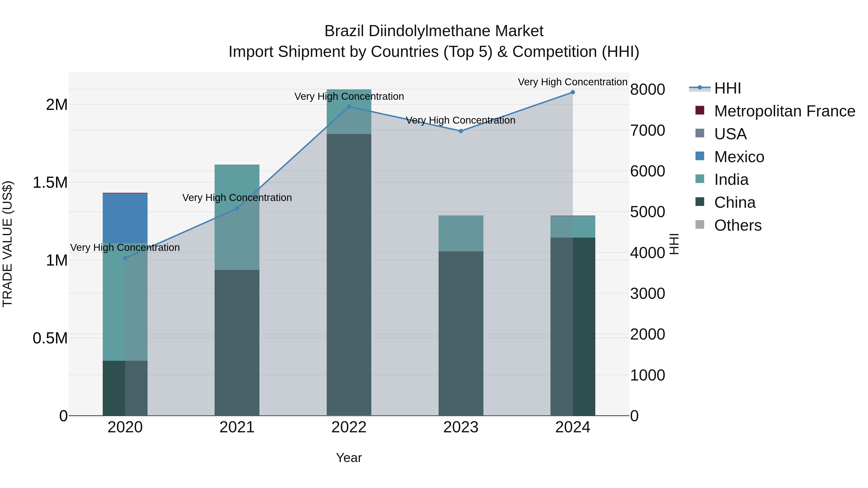Click the '2000' right axis tick
868x488 pixels.
pyautogui.click(x=648, y=334)
